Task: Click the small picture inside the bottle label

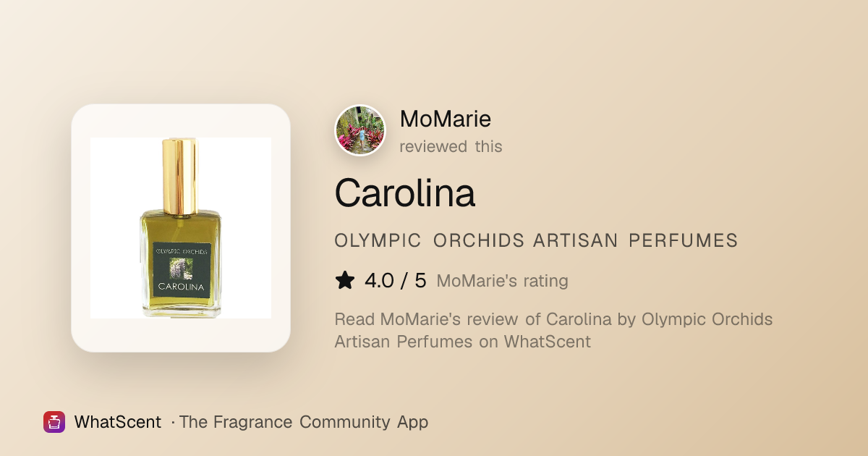Action: [x=180, y=268]
